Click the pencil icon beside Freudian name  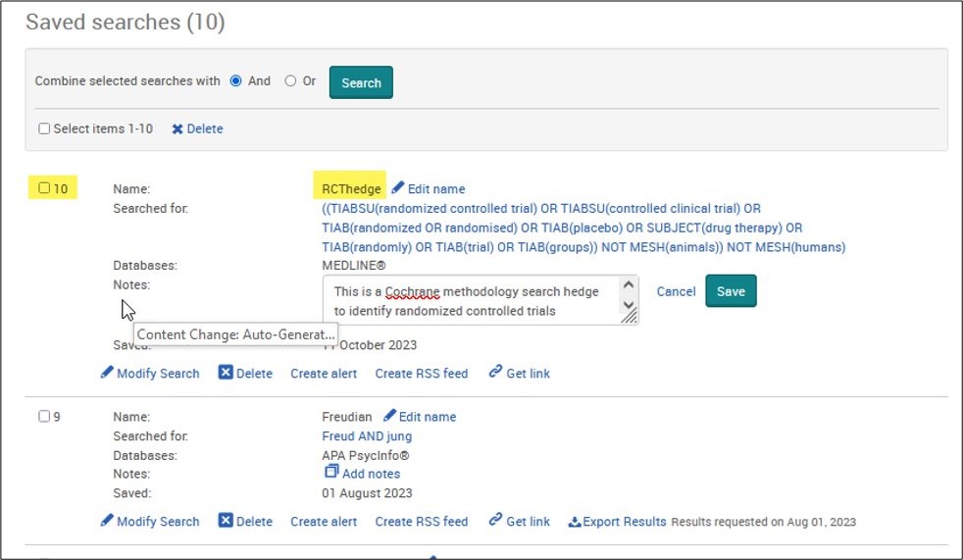pos(389,416)
